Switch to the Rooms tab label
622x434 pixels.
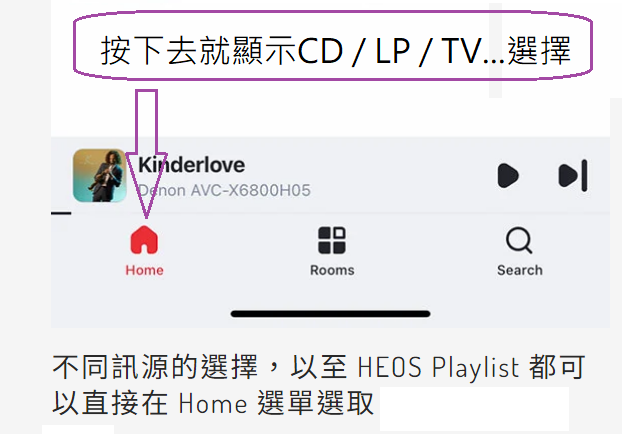[x=332, y=270]
